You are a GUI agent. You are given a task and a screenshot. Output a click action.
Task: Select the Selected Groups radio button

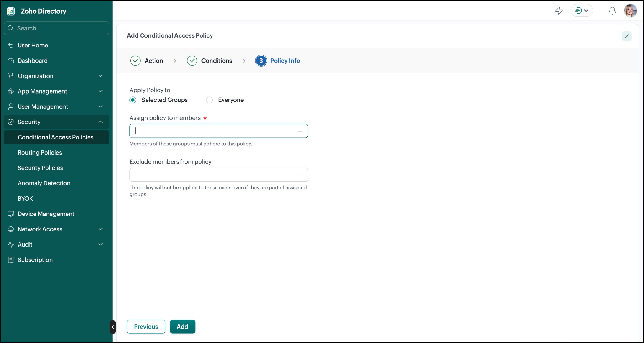tap(133, 100)
